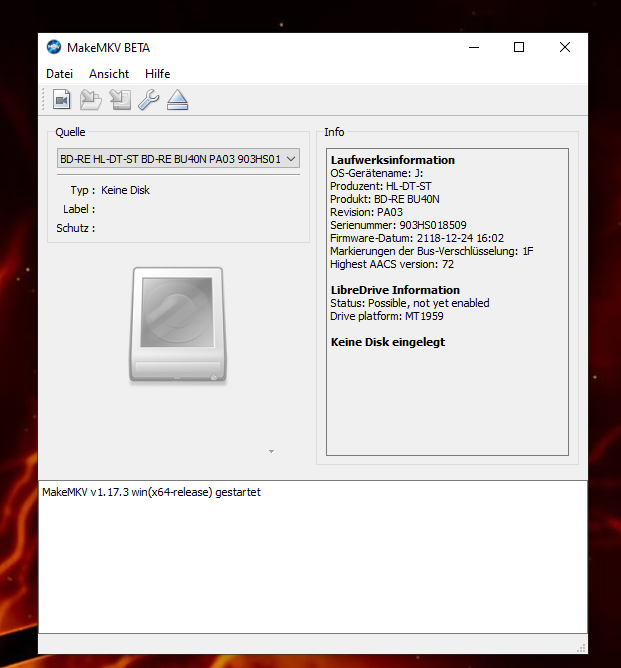Open the Ansicht menu

[109, 74]
